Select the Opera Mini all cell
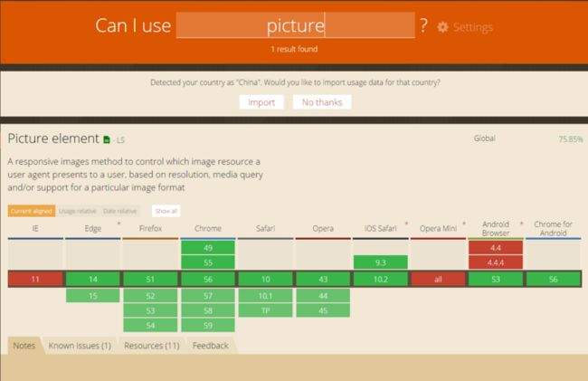 pos(439,280)
